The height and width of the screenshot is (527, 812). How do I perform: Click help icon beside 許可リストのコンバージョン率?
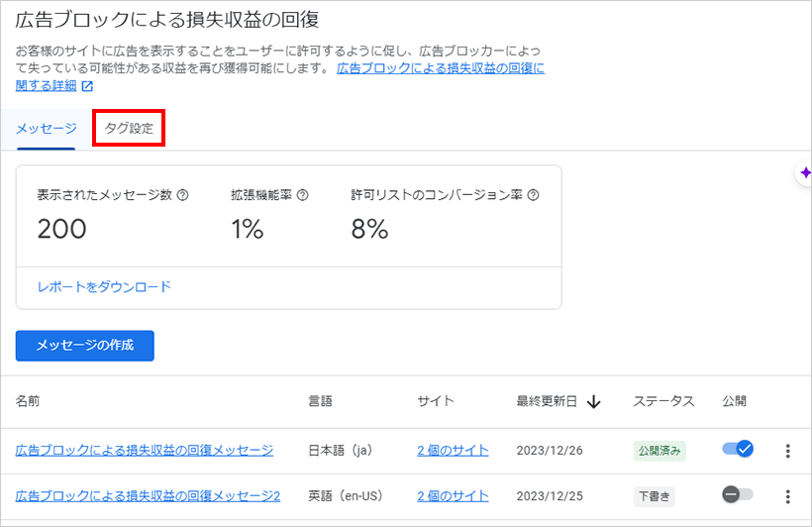tap(533, 195)
